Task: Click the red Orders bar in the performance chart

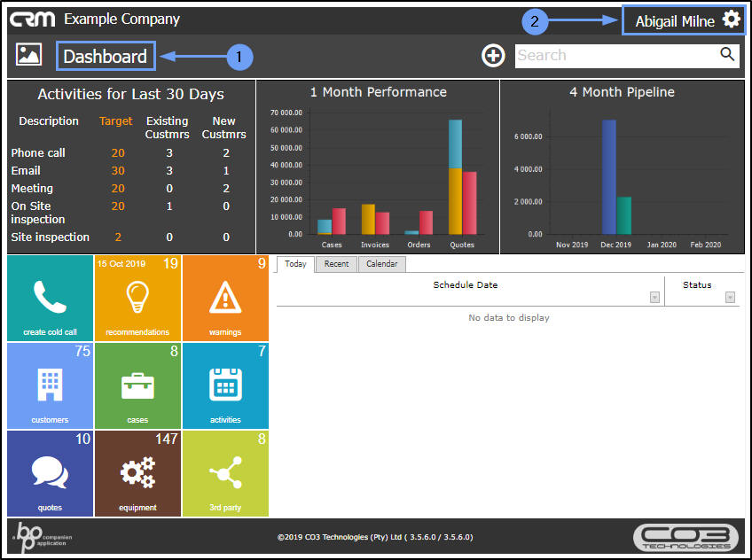Action: 426,222
